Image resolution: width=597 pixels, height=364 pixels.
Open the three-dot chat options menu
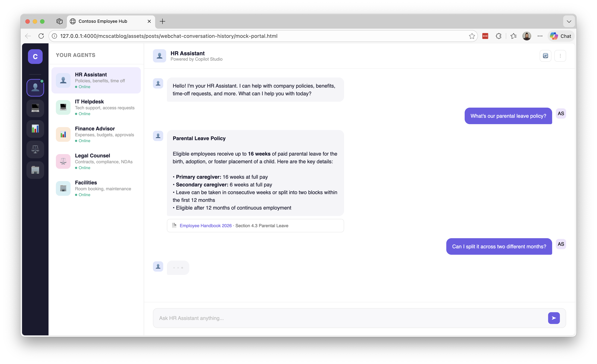[560, 56]
